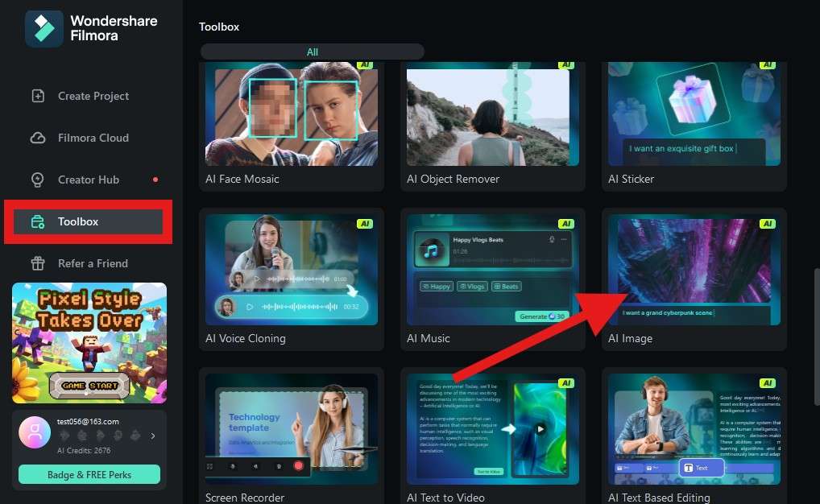Select the All filter tab

point(313,52)
